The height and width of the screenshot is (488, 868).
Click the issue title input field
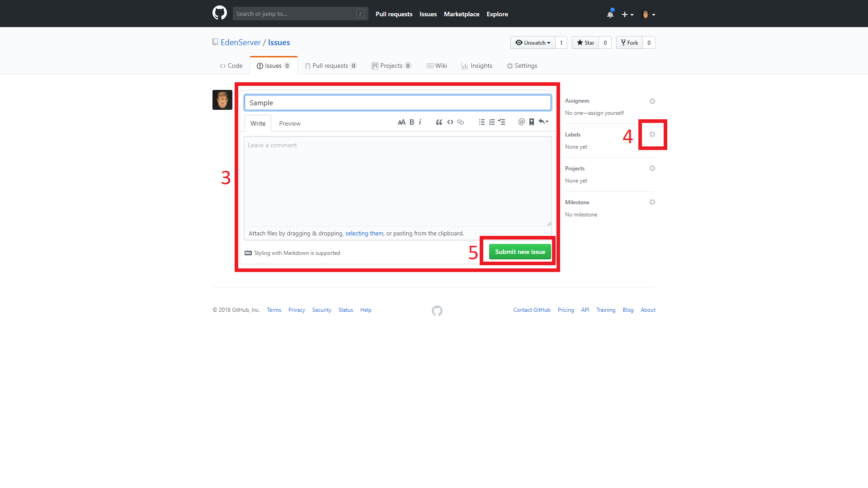click(x=397, y=103)
